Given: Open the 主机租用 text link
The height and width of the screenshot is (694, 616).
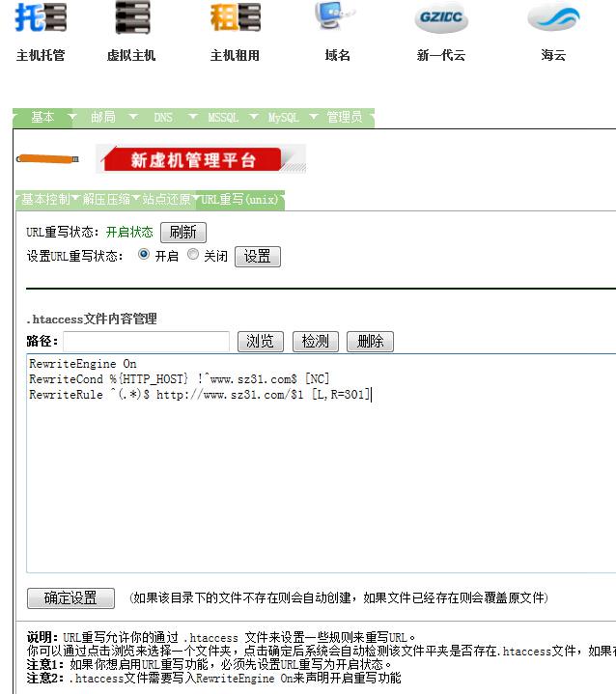Looking at the screenshot, I should click(x=235, y=55).
